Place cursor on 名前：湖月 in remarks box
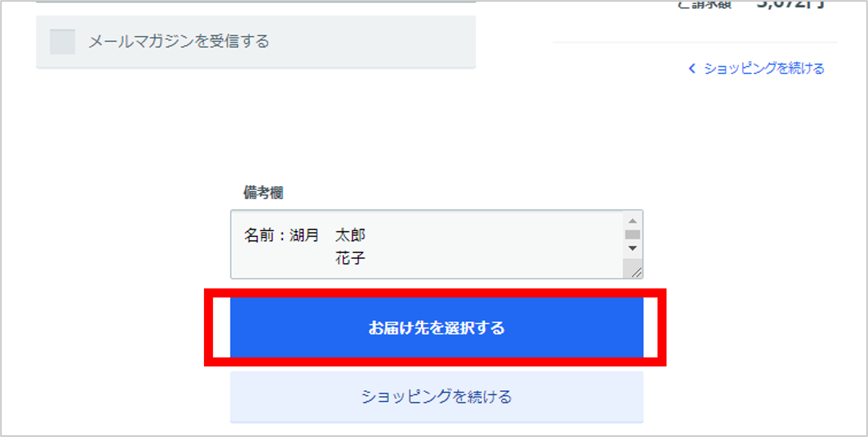This screenshot has height=437, width=868. (x=282, y=235)
